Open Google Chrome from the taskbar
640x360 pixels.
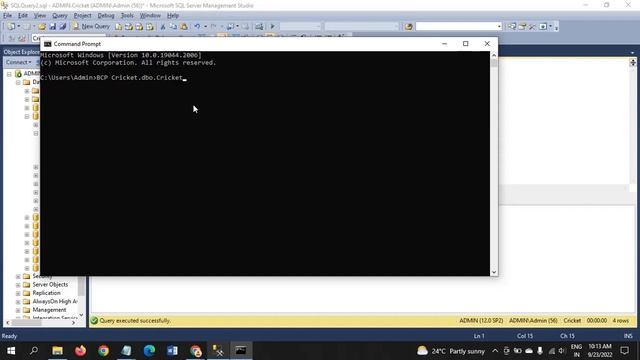103,351
